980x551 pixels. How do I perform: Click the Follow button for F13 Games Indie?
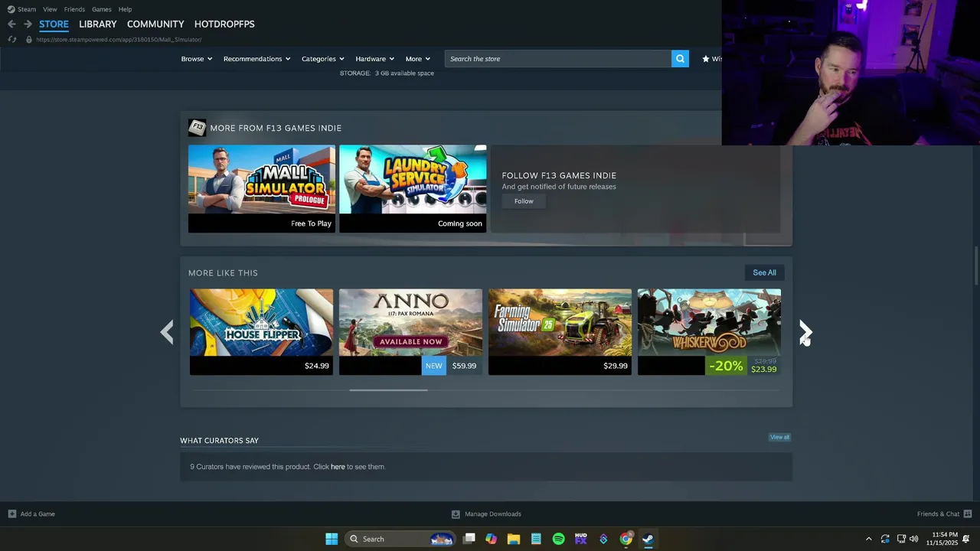[x=524, y=201]
